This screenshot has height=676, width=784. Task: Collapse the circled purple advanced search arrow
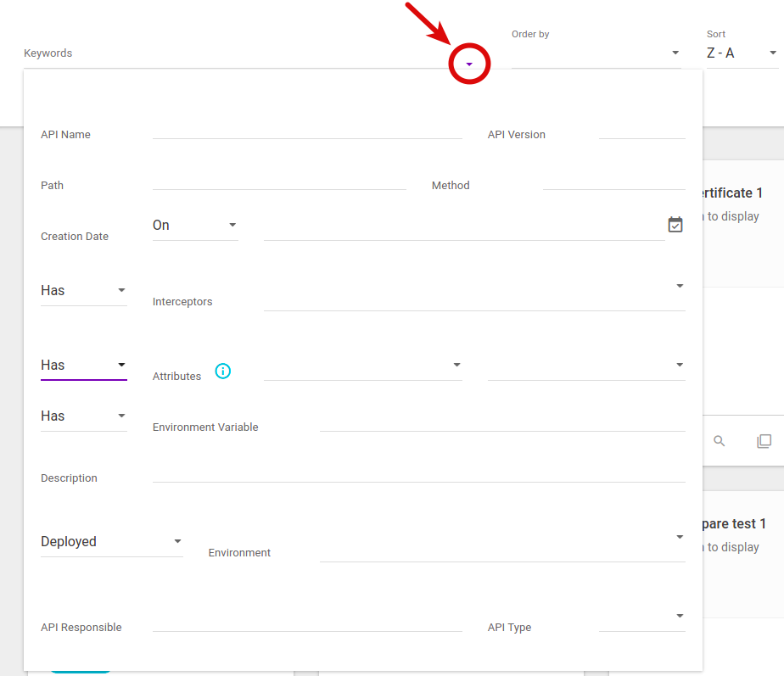(x=469, y=63)
